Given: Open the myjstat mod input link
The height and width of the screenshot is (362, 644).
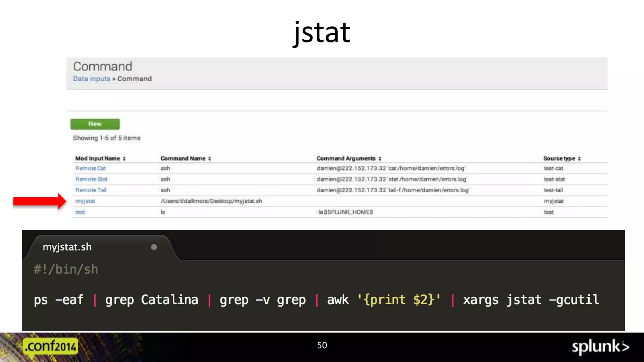Looking at the screenshot, I should tap(85, 201).
